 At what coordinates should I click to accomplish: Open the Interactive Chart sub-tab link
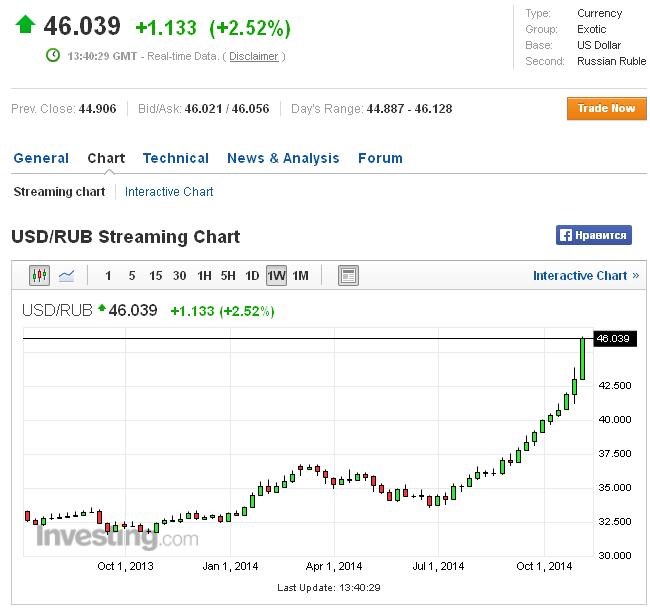169,191
